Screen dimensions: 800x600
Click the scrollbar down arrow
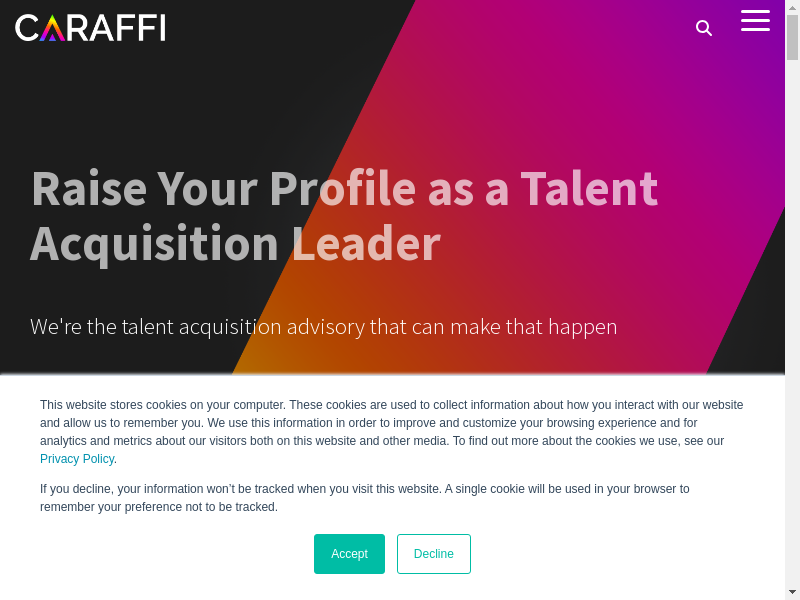(x=792, y=592)
